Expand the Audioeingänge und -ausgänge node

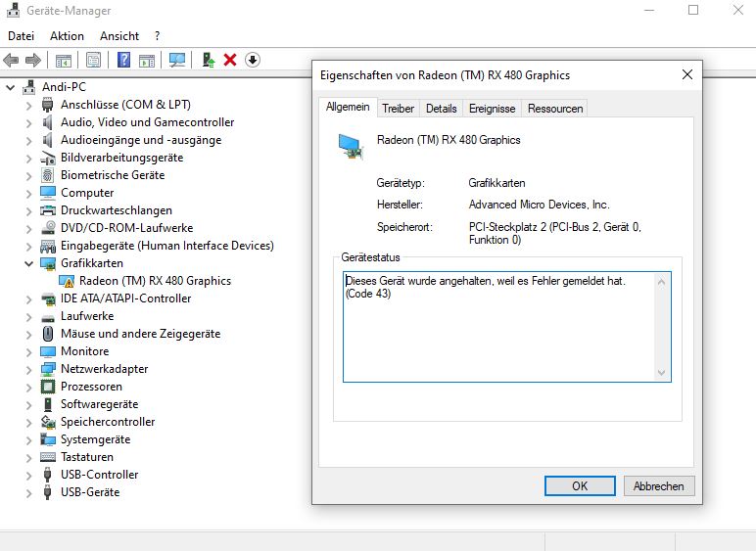click(x=29, y=141)
